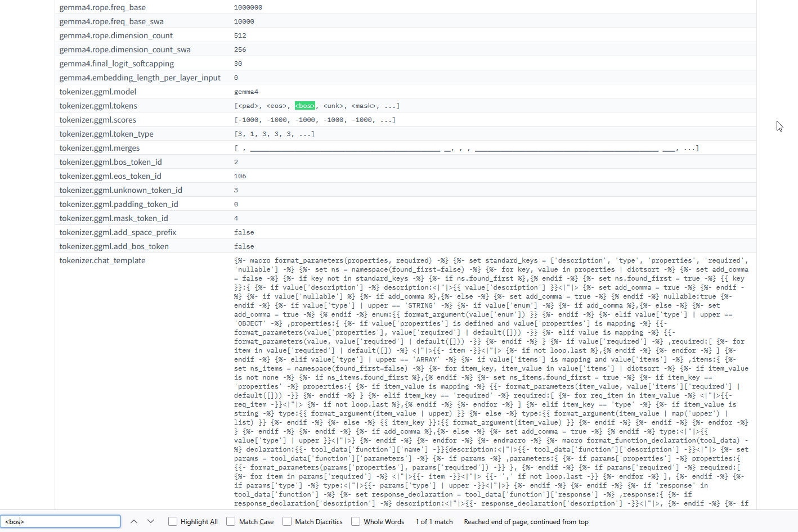Enable the Match Diacritics checkbox

pyautogui.click(x=287, y=521)
